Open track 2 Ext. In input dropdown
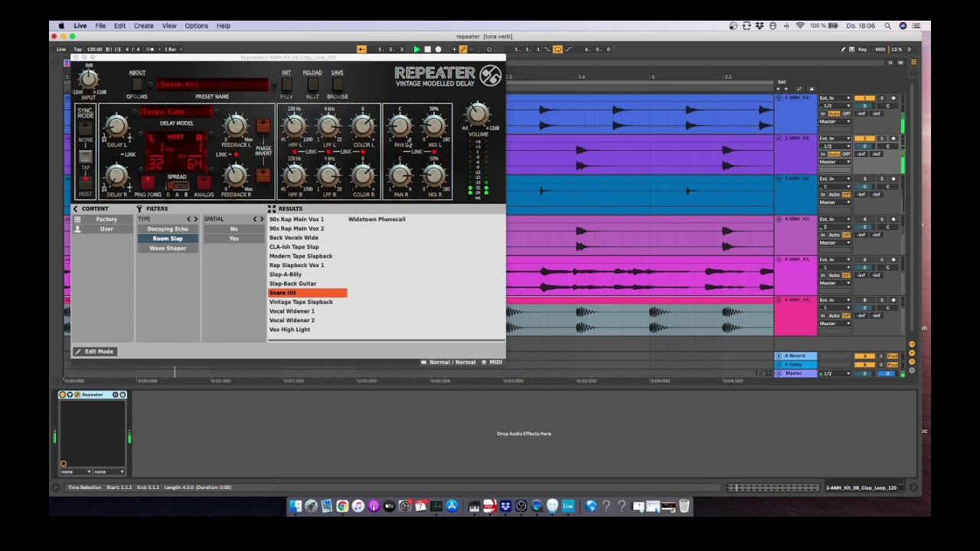The height and width of the screenshot is (551, 980). pos(835,139)
